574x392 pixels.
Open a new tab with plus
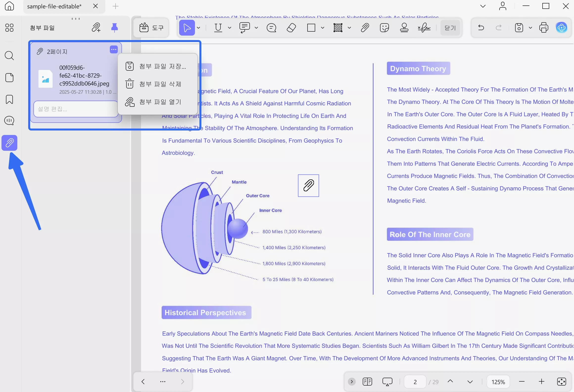click(x=116, y=6)
